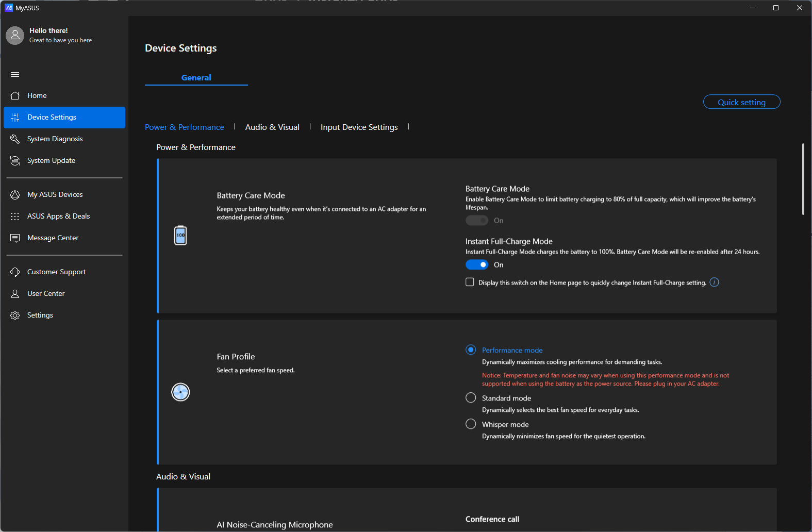The image size is (812, 532).
Task: Check the Display this switch on Home page box
Action: point(470,282)
